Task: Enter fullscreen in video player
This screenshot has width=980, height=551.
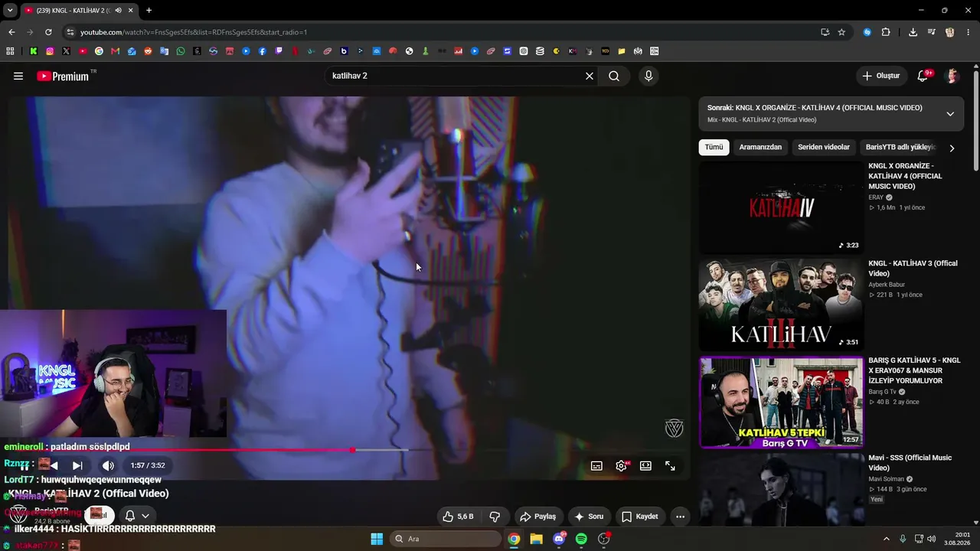Action: pos(670,465)
